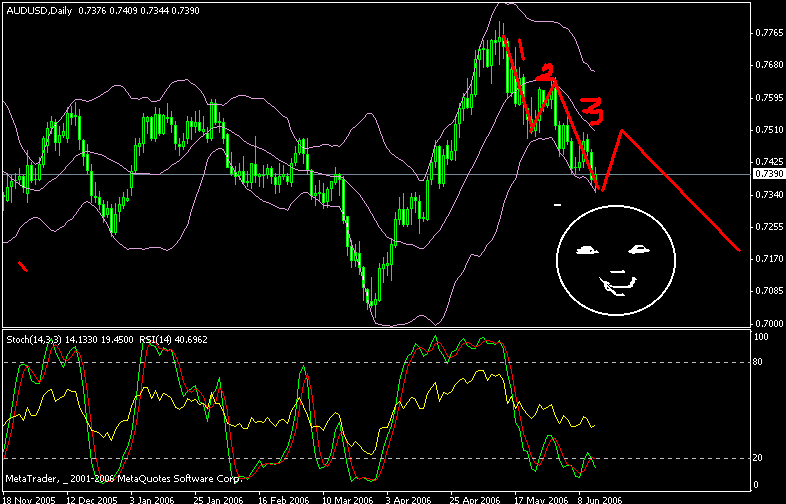Viewport: 786px width, 504px height.
Task: Click the 25 Jan 2006 date label
Action: (219, 499)
